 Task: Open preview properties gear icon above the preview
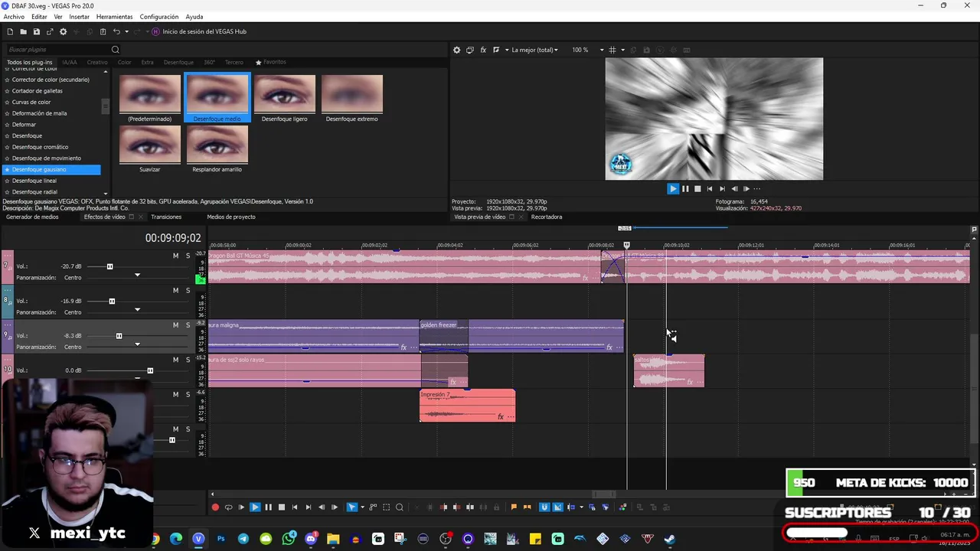[x=457, y=50]
